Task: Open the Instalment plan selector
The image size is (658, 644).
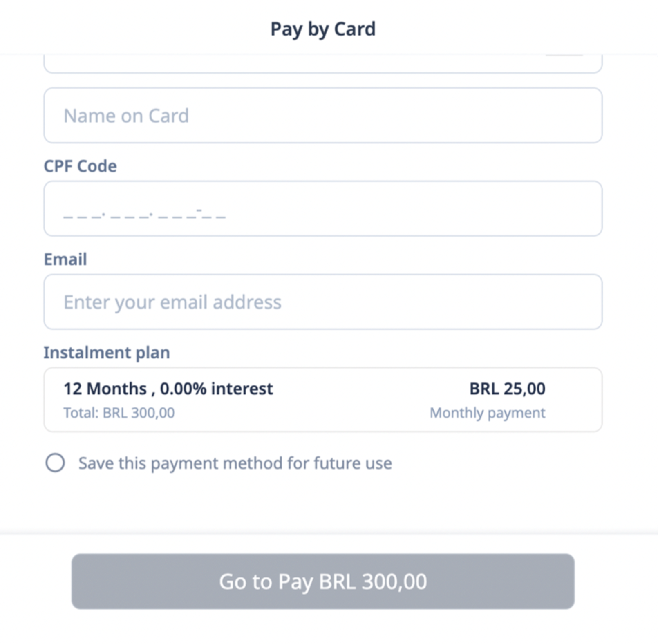Action: (323, 400)
